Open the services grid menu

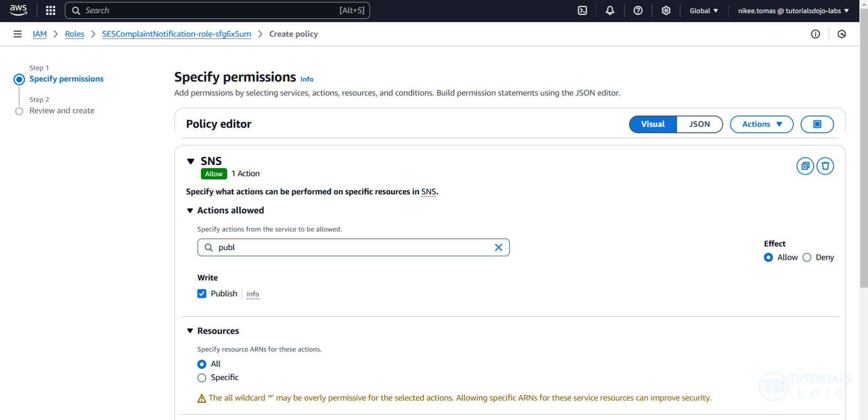click(51, 10)
